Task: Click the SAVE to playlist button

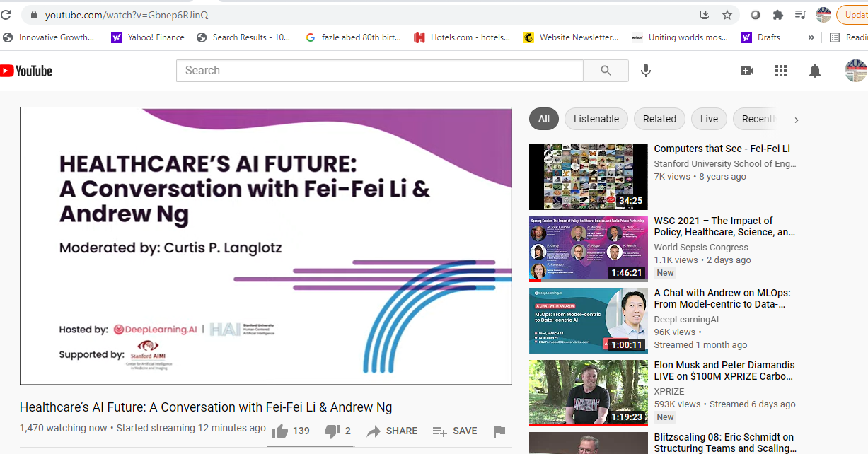Action: point(455,431)
